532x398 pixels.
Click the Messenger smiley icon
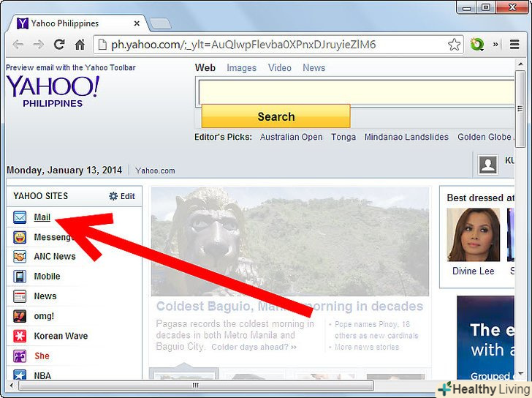(x=20, y=237)
